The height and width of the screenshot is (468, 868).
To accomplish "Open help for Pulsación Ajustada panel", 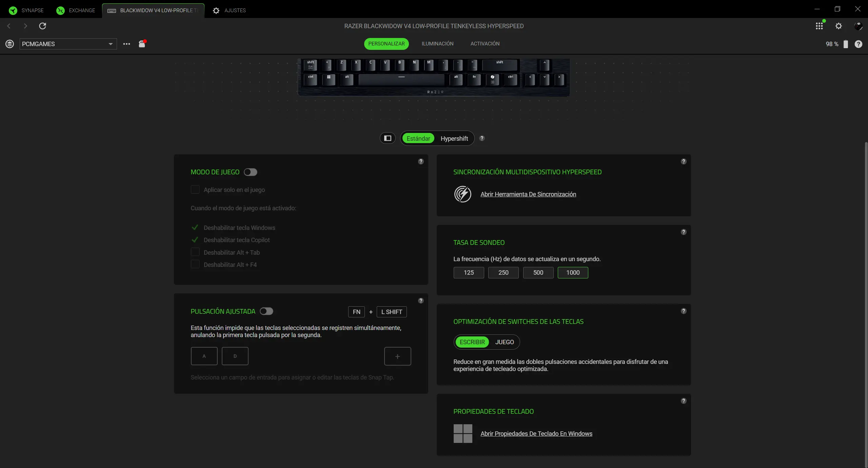I will pyautogui.click(x=421, y=300).
